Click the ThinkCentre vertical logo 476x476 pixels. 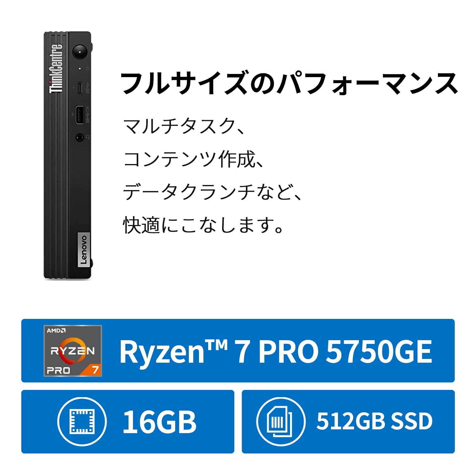pos(56,68)
